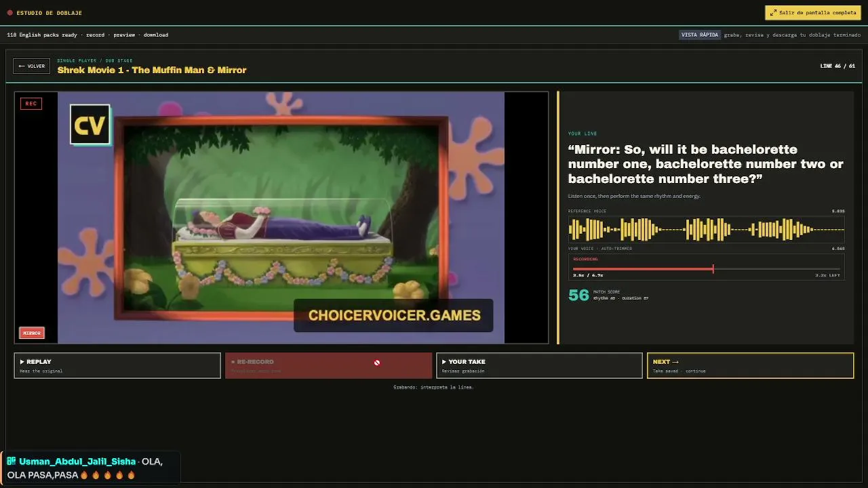Click the Vista Rápida label
Viewport: 868px width, 488px height.
[x=700, y=35]
